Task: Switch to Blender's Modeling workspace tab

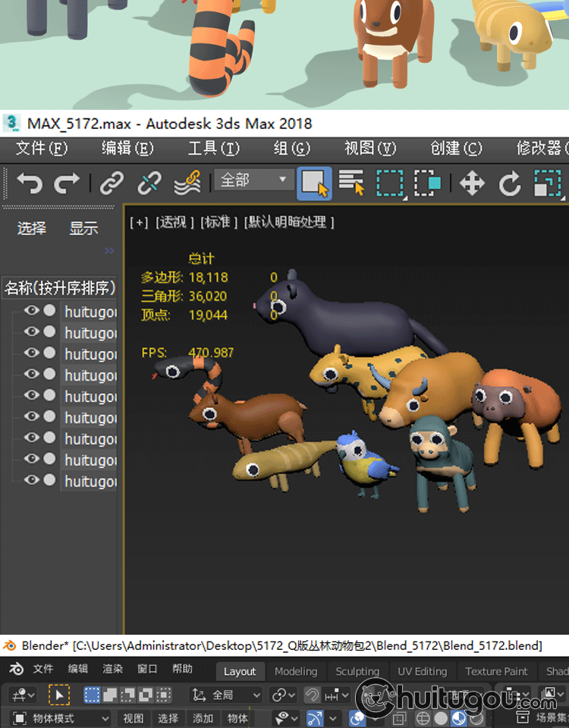Action: [296, 671]
